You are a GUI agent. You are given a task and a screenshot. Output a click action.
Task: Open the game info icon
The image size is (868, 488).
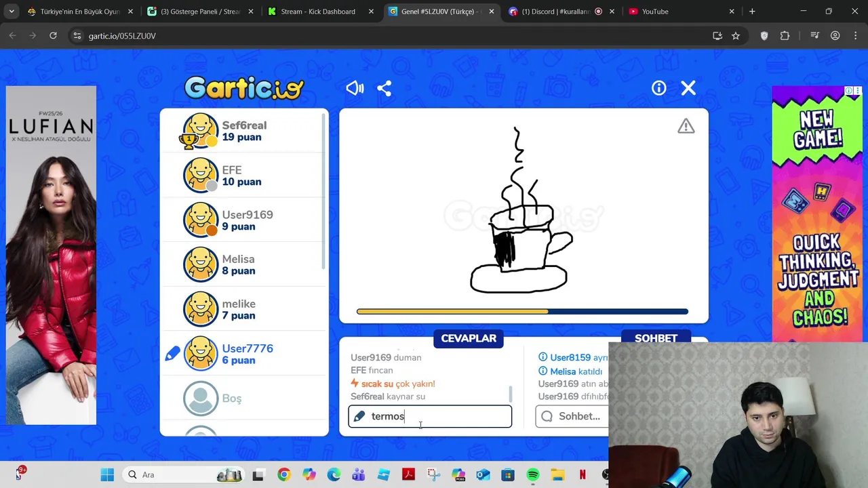[659, 88]
